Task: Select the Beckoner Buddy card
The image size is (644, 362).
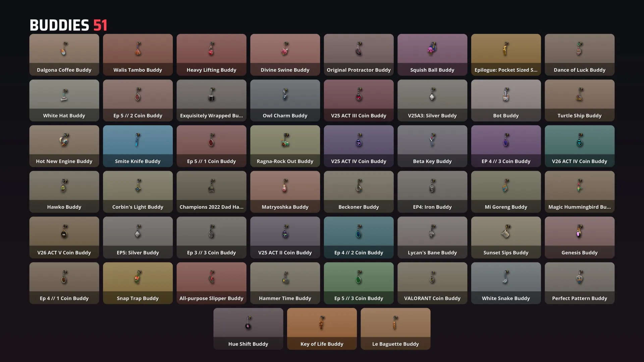Action: coord(359,192)
